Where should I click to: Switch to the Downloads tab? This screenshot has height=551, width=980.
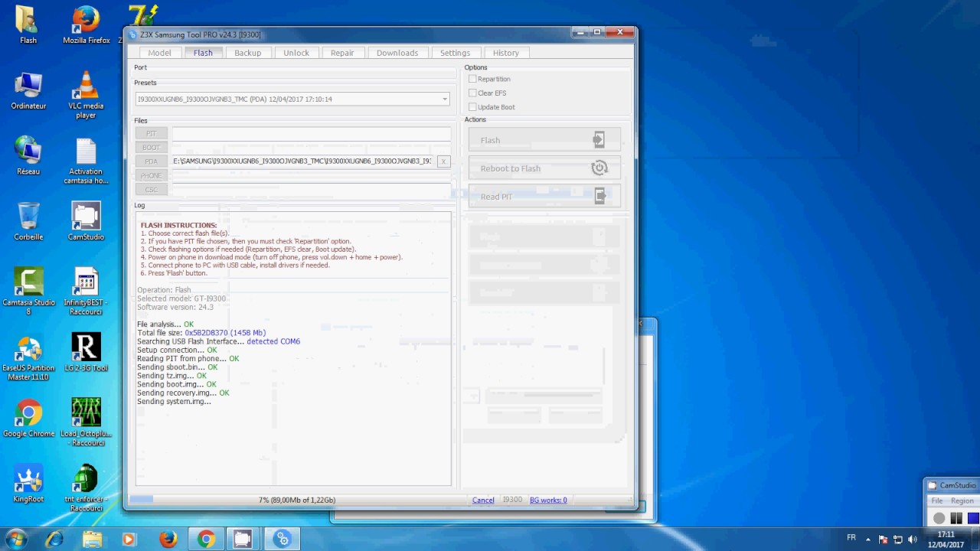pos(397,53)
